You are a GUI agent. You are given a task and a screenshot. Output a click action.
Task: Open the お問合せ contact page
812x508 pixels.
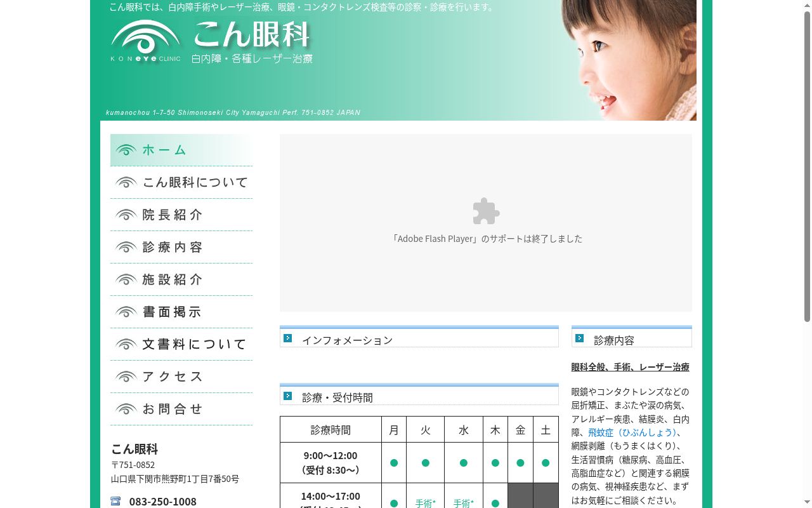181,409
